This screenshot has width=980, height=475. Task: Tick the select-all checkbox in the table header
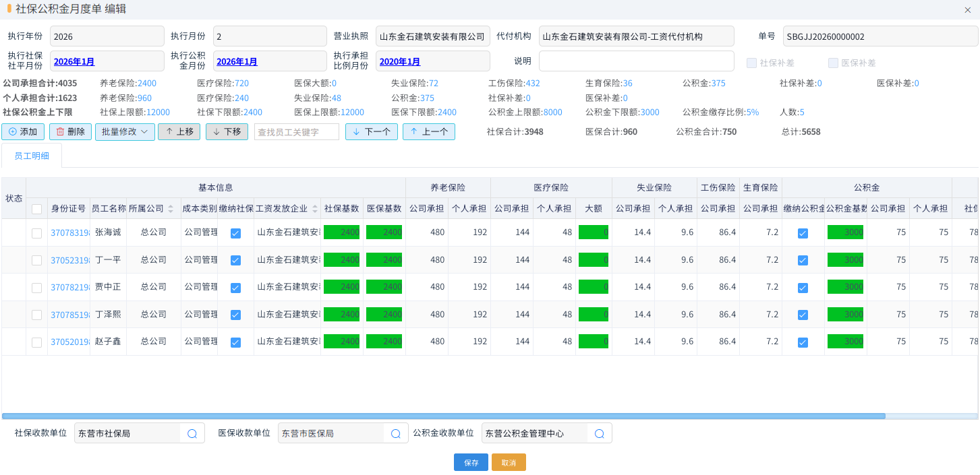pos(37,210)
